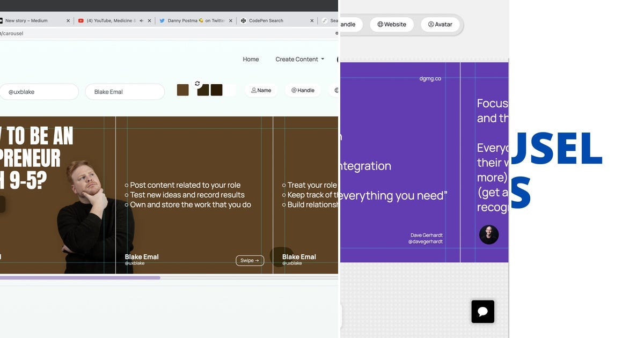Click the YouTube favicon in tab bar

tap(81, 20)
